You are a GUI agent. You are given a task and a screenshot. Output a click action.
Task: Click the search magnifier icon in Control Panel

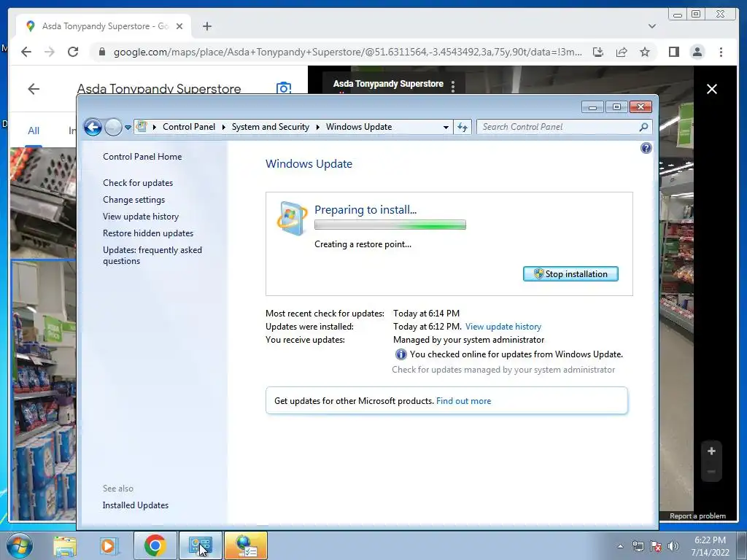(643, 127)
